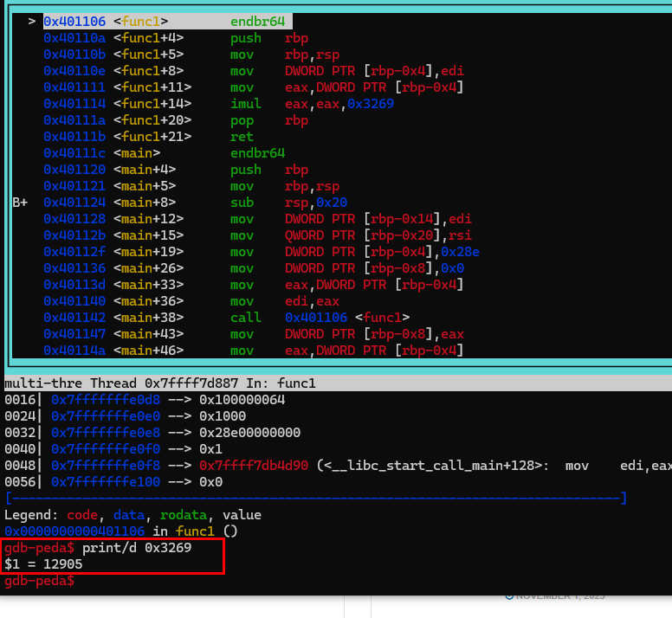Click the red 'code' legend entry

82,515
